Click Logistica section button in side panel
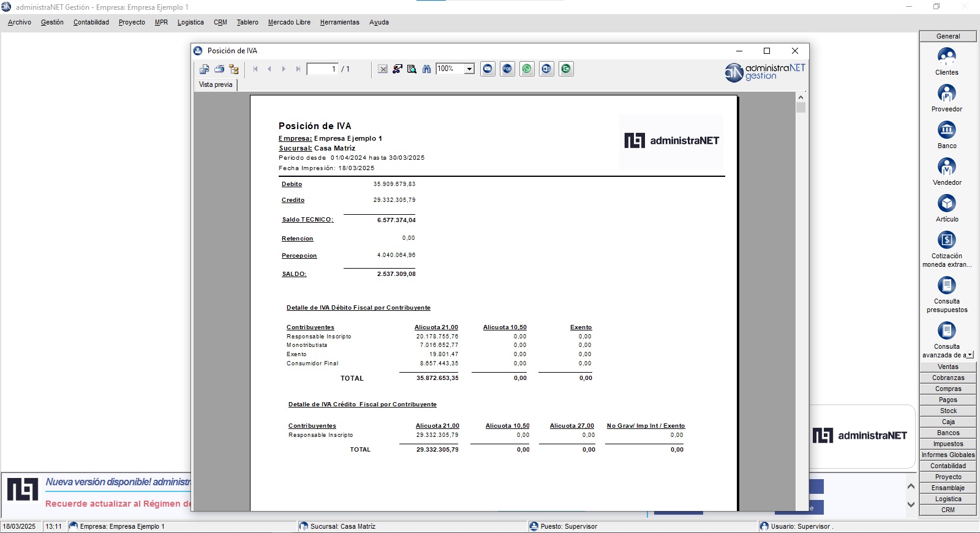Image resolution: width=980 pixels, height=533 pixels. [948, 499]
